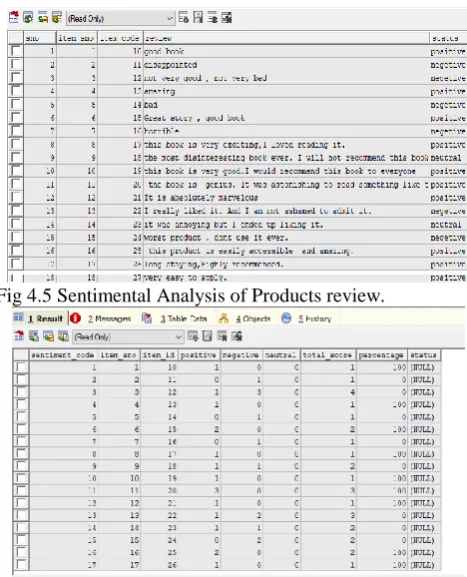
Task: Open the lower grid Read Only dropdown
Action: click(128, 336)
